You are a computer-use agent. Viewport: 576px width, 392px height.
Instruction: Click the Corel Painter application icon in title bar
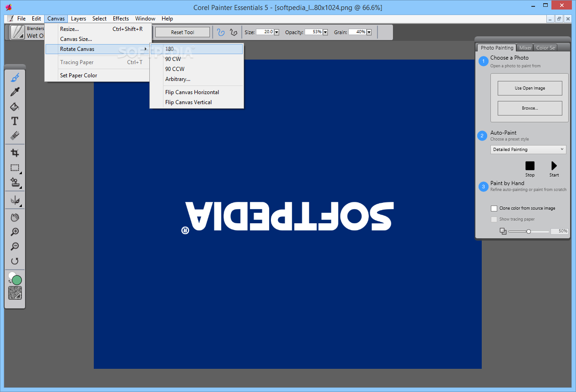click(8, 7)
